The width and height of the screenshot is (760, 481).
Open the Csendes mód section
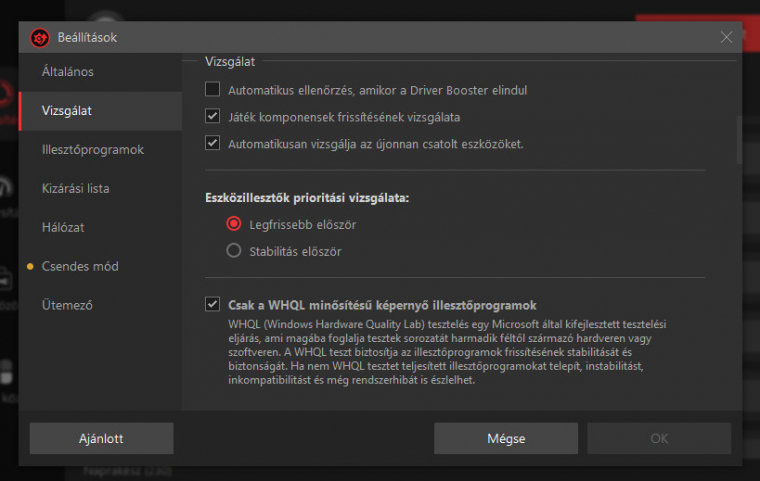pos(100,266)
